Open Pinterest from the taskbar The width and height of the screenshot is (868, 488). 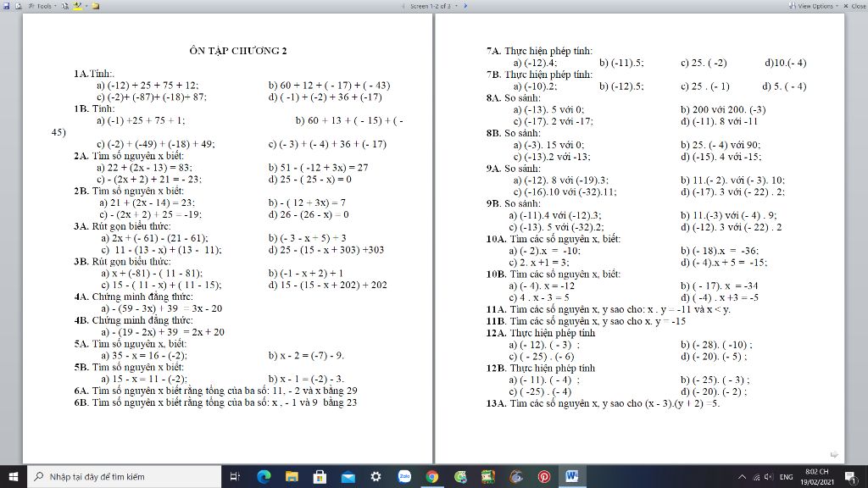tap(544, 476)
